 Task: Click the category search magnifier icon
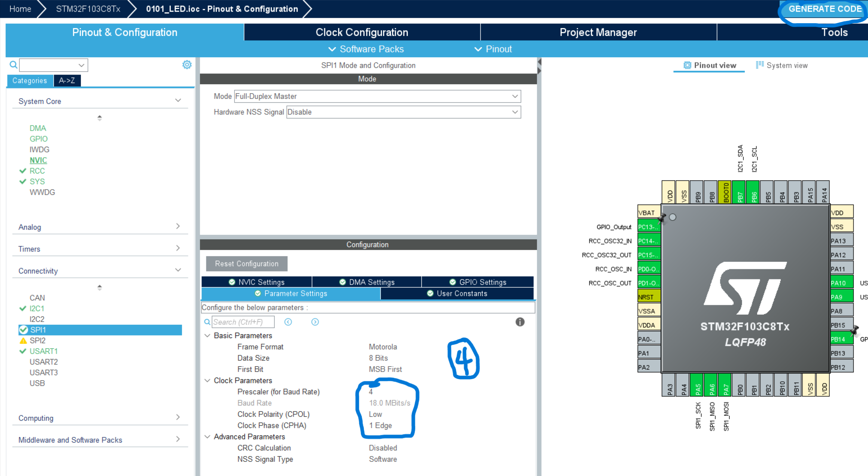tap(13, 65)
